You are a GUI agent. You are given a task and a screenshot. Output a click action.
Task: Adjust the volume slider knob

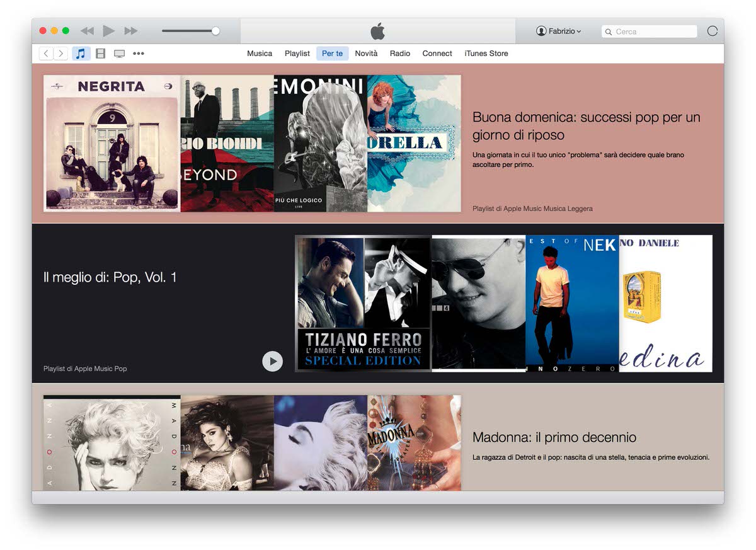215,31
